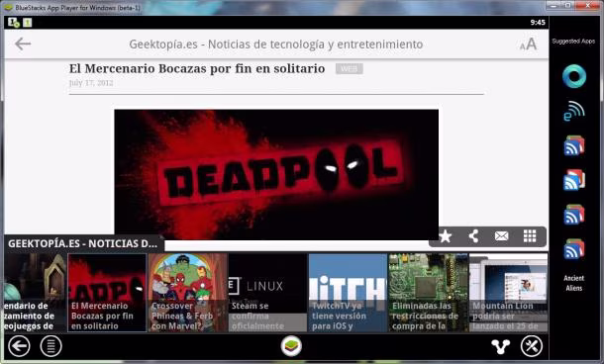Open the second RSS feed reader app icon
Image resolution: width=604 pixels, height=364 pixels.
pyautogui.click(x=574, y=180)
